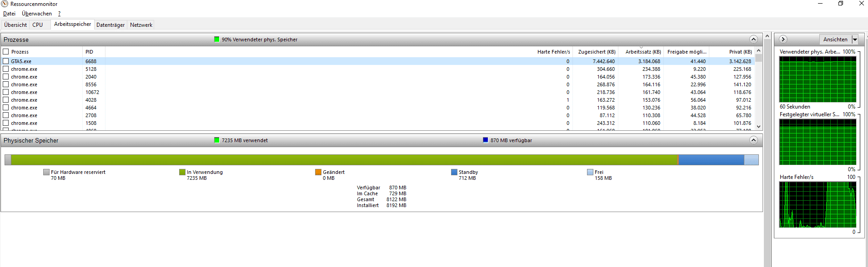The height and width of the screenshot is (267, 868).
Task: Sort by Zugesichert (KB) column
Action: coord(596,52)
